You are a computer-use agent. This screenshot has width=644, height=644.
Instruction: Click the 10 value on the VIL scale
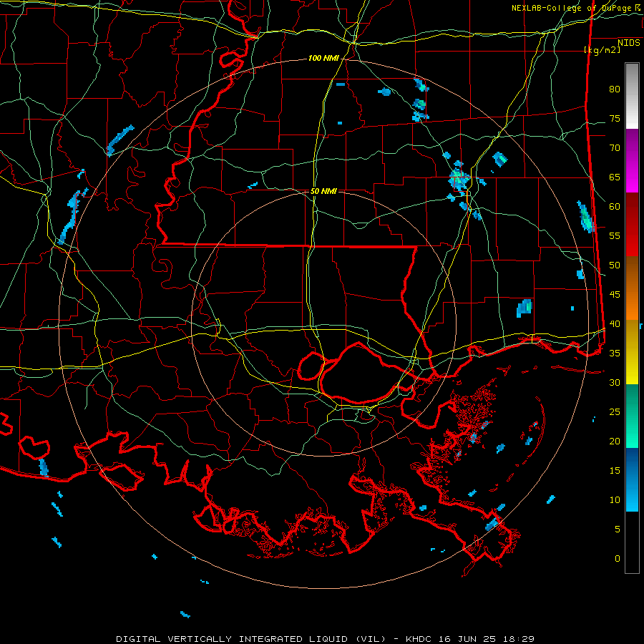pos(615,500)
